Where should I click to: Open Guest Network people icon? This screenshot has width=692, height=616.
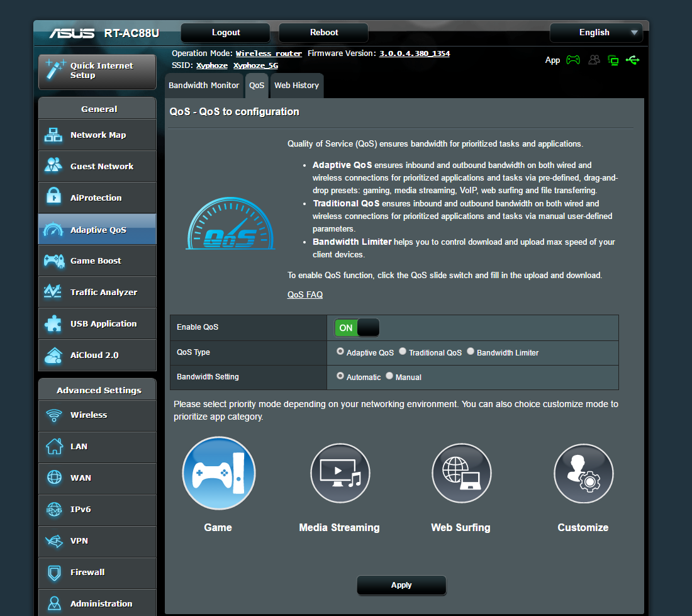pos(53,165)
